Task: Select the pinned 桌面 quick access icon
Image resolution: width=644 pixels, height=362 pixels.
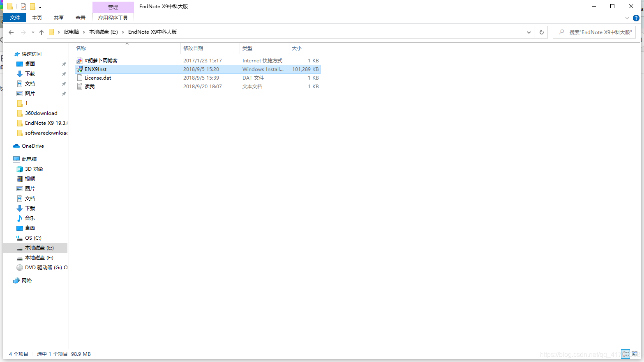Action: [20, 64]
